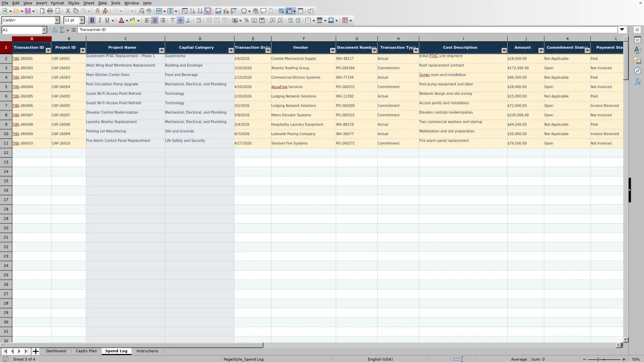
Task: Adjust the zoom slider in status bar
Action: click(x=604, y=359)
